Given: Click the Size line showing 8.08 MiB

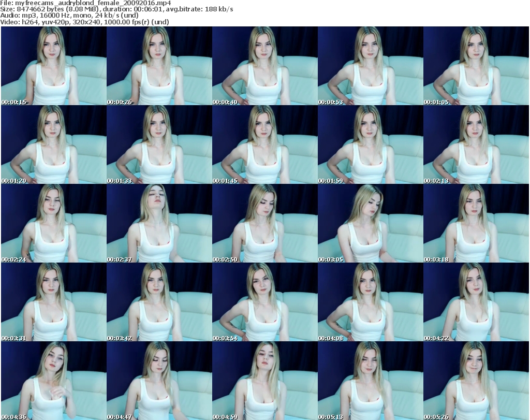Looking at the screenshot, I should 116,9.
